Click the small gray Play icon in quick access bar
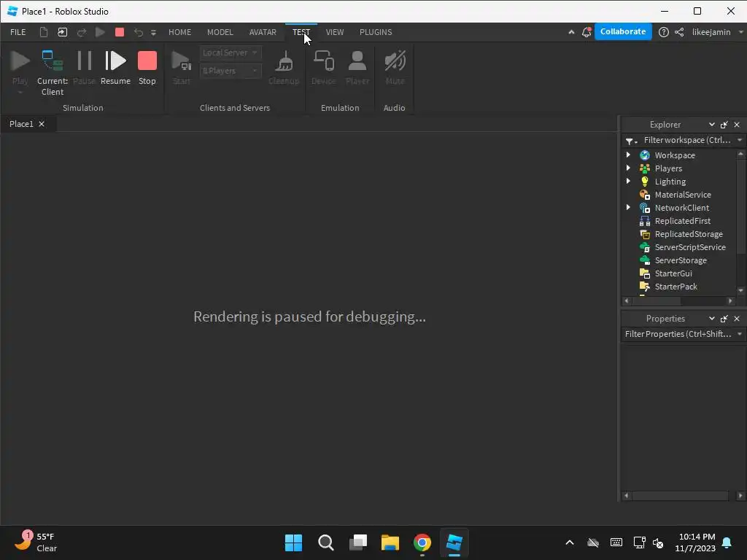 [100, 32]
